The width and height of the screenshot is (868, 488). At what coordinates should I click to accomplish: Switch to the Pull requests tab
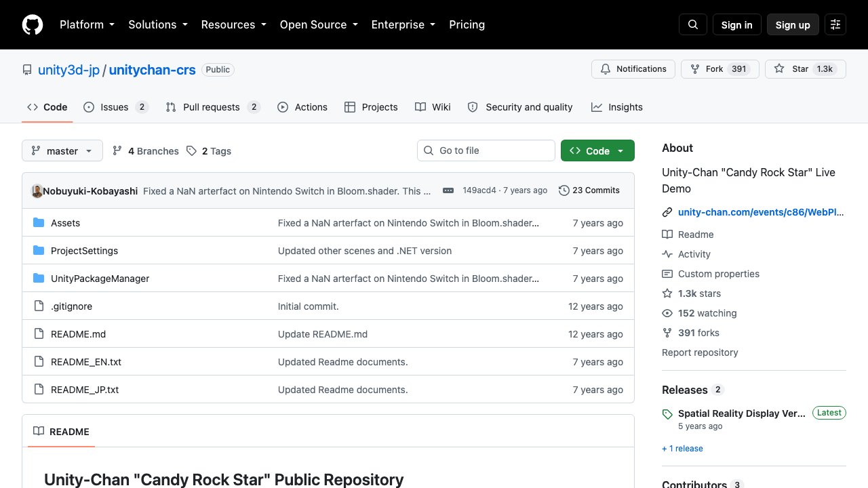tap(213, 107)
